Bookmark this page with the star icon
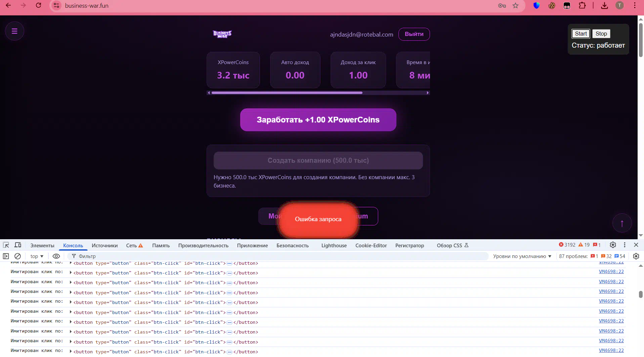Screen dimensions: 644x357 [x=515, y=5]
